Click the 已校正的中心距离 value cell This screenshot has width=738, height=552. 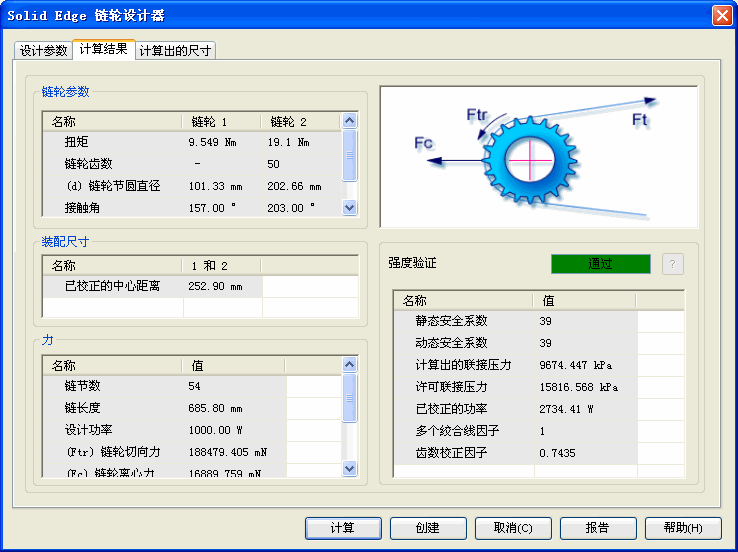222,286
